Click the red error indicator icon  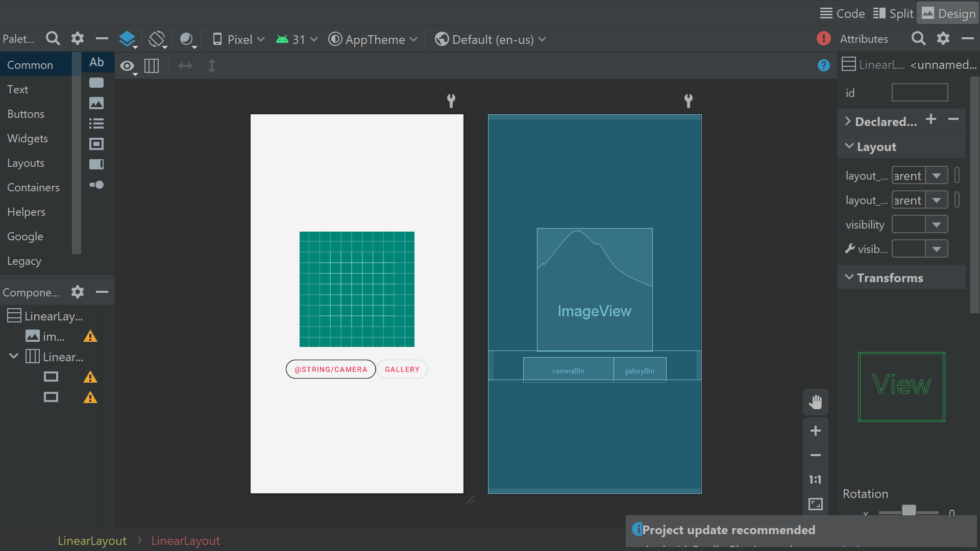[x=823, y=39]
